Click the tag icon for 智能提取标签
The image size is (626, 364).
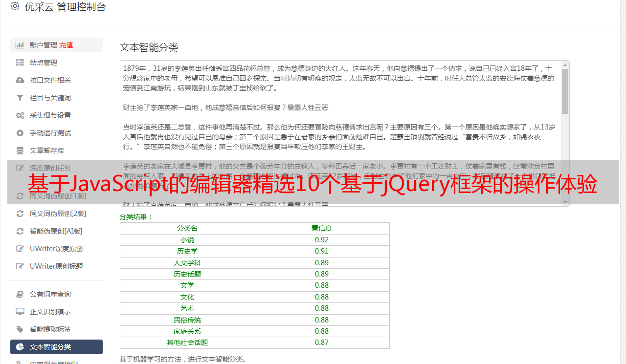coord(20,329)
